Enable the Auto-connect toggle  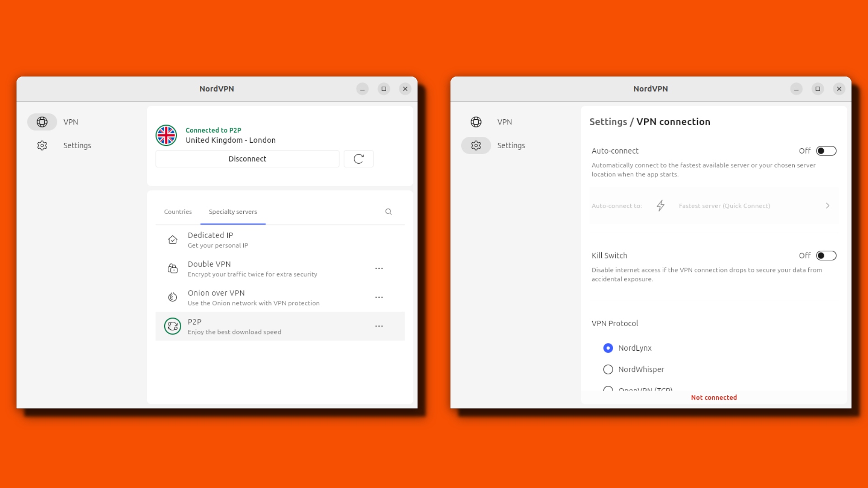(x=826, y=151)
